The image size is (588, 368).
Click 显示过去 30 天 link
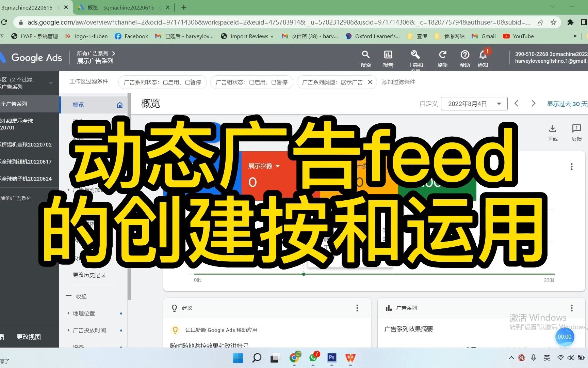[x=567, y=104]
